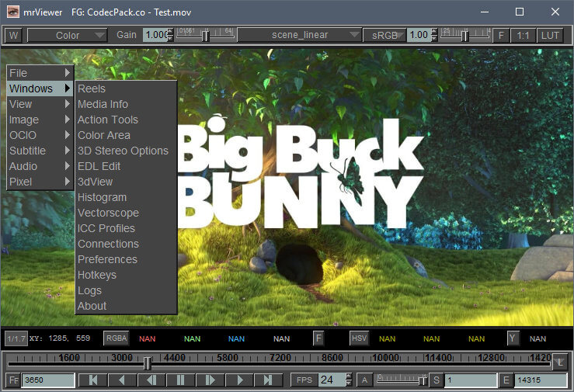Toggle the timeline loop mode button
The width and height of the screenshot is (574, 392).
559,363
